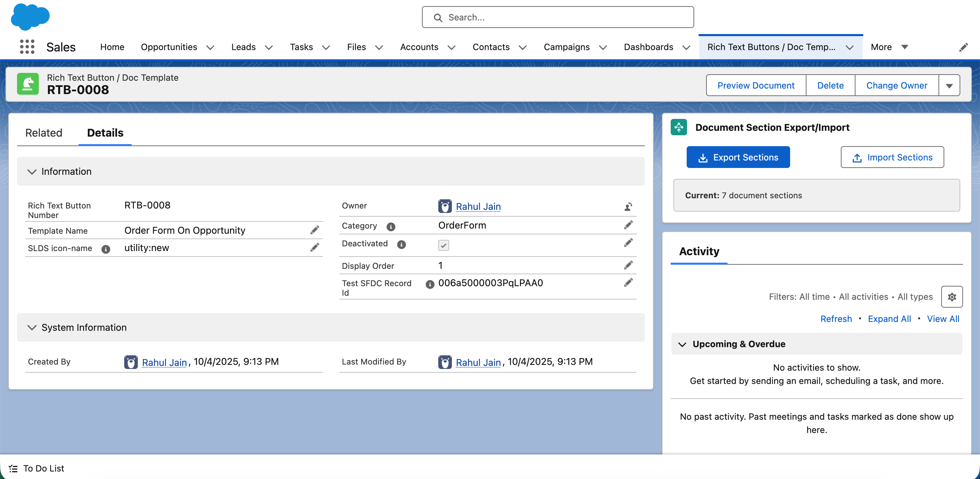Screen dimensions: 980x479
Task: Open the More navigation dropdown
Action: 889,47
